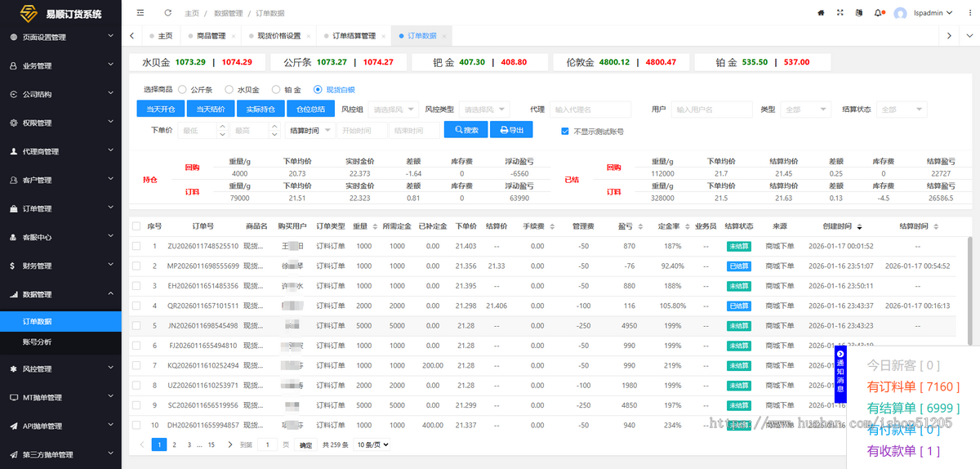Viewport: 980px width, 469px height.
Task: Click the 代理商管理 person icon
Action: point(14,151)
